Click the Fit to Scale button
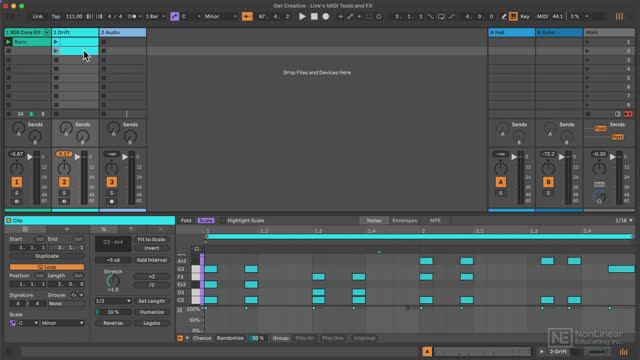 [151, 240]
